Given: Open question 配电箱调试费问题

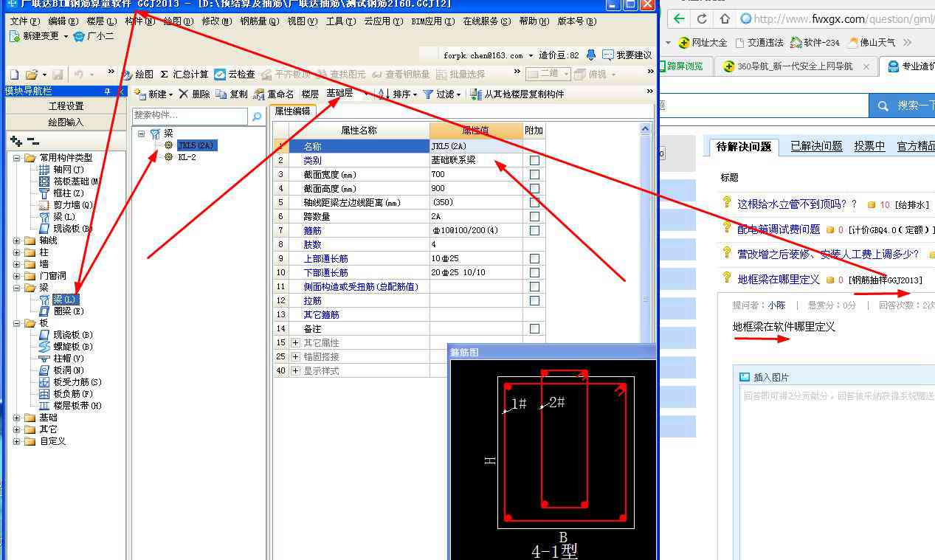Looking at the screenshot, I should (779, 229).
